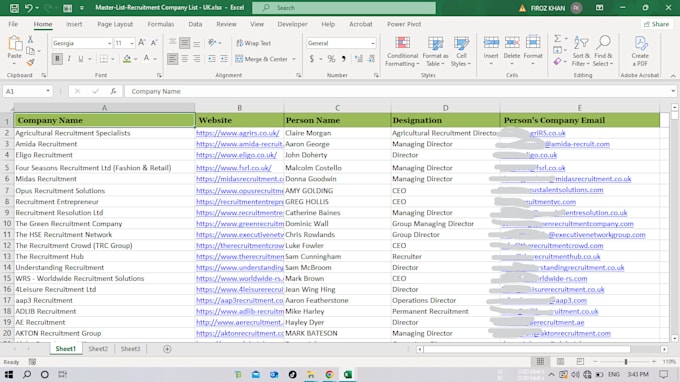This screenshot has height=382, width=680.
Task: Click the Undo icon
Action: (x=29, y=8)
